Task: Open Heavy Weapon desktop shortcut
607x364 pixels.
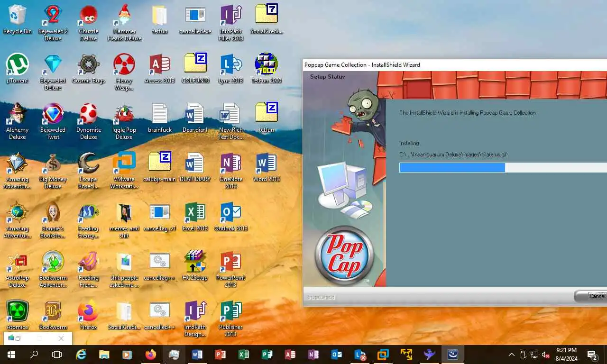Action: pos(124,72)
